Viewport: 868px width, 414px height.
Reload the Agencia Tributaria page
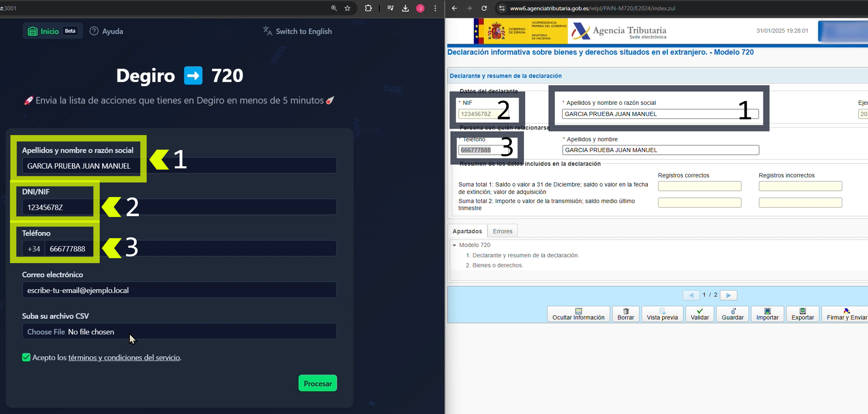click(484, 8)
